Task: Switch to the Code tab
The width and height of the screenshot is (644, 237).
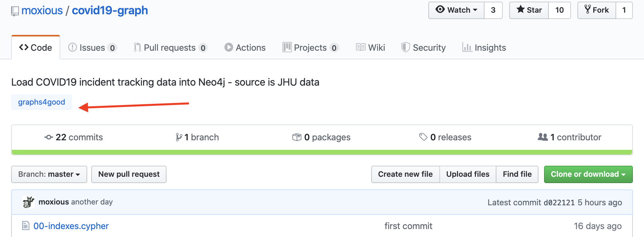Action: [36, 48]
